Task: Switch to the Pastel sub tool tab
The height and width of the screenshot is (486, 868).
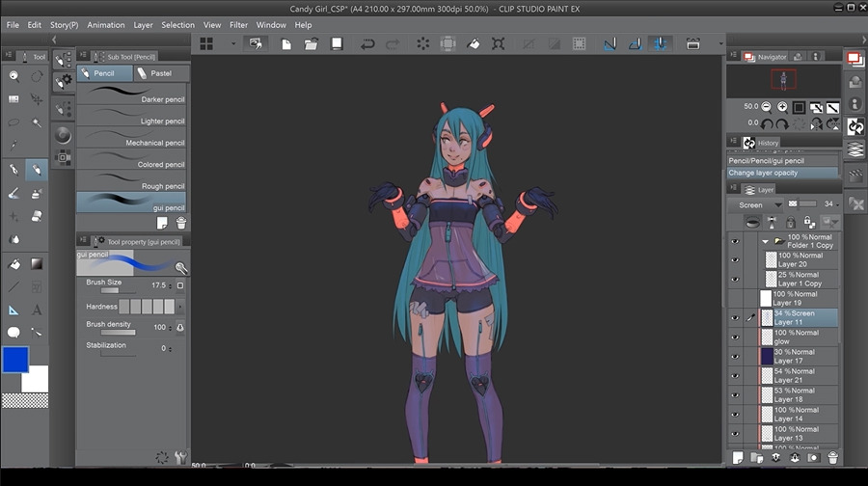Action: [x=161, y=73]
